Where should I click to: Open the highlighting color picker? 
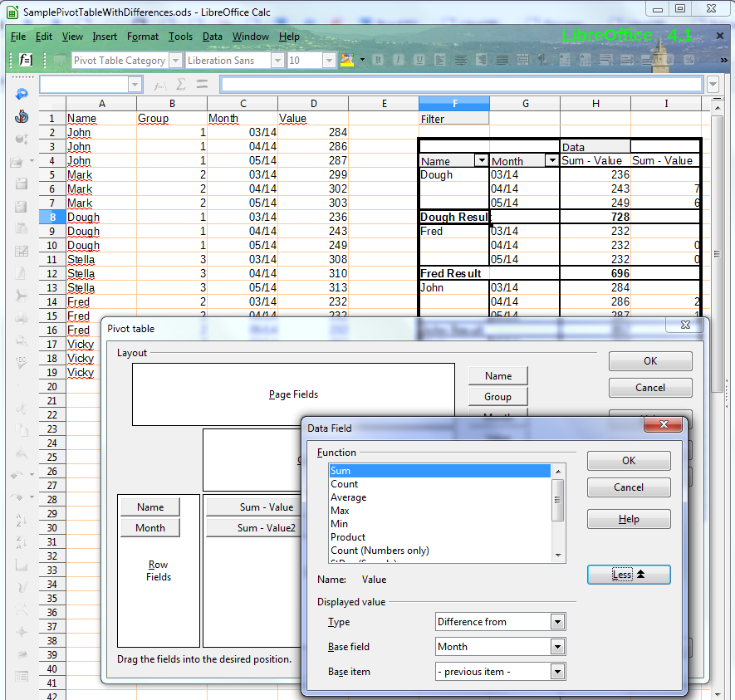(x=360, y=60)
